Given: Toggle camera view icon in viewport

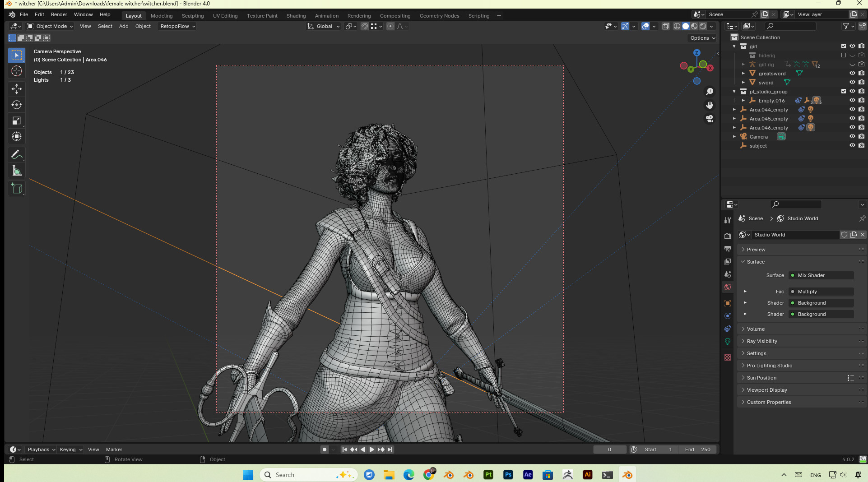Looking at the screenshot, I should [710, 119].
